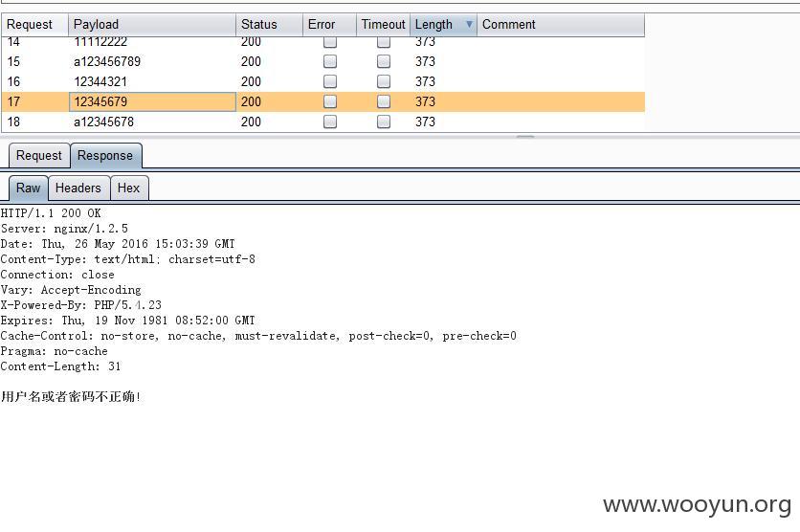Toggle the Length column sort arrow

click(x=469, y=24)
